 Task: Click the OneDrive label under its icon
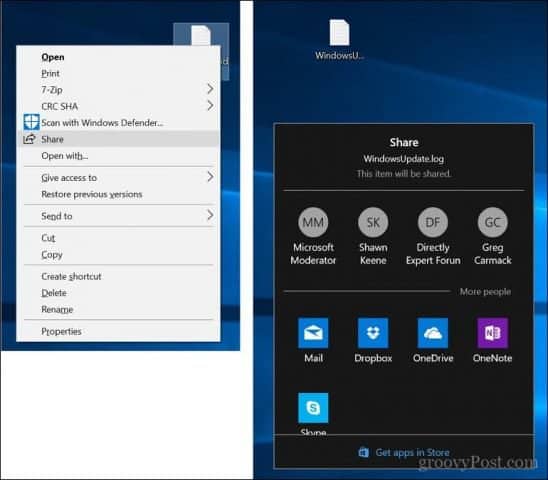click(433, 358)
